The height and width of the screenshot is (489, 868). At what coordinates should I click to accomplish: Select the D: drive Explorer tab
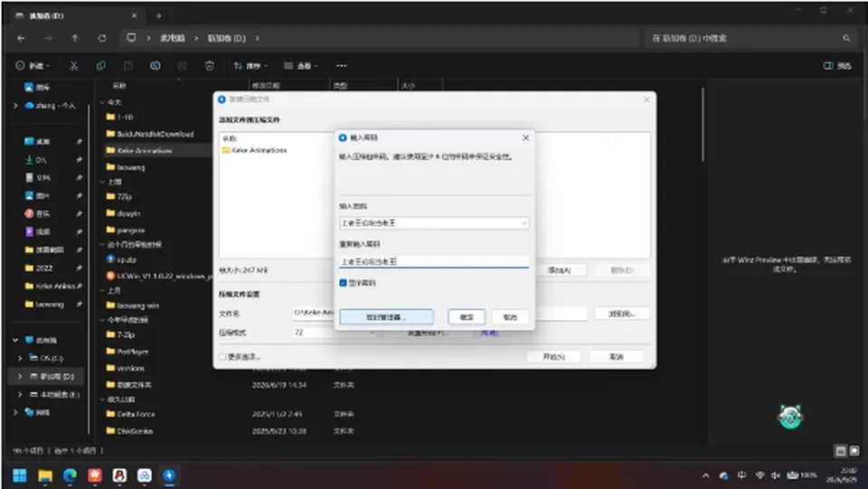click(x=75, y=16)
